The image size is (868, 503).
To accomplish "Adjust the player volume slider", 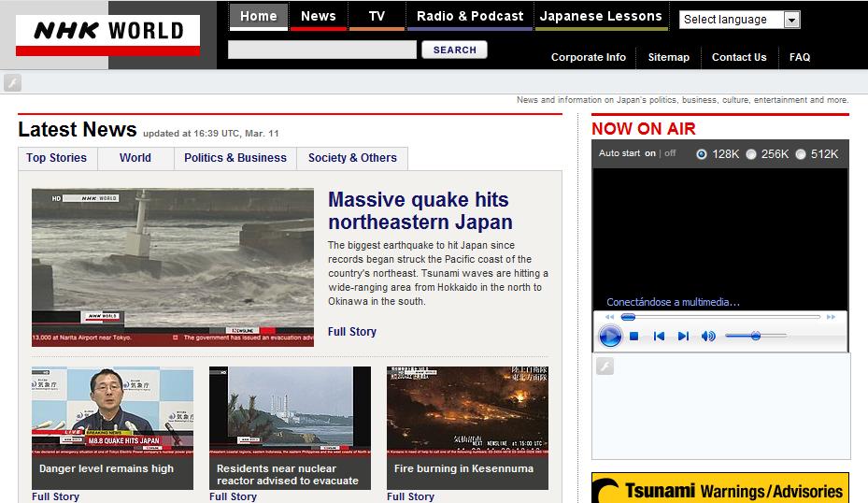I will point(755,336).
